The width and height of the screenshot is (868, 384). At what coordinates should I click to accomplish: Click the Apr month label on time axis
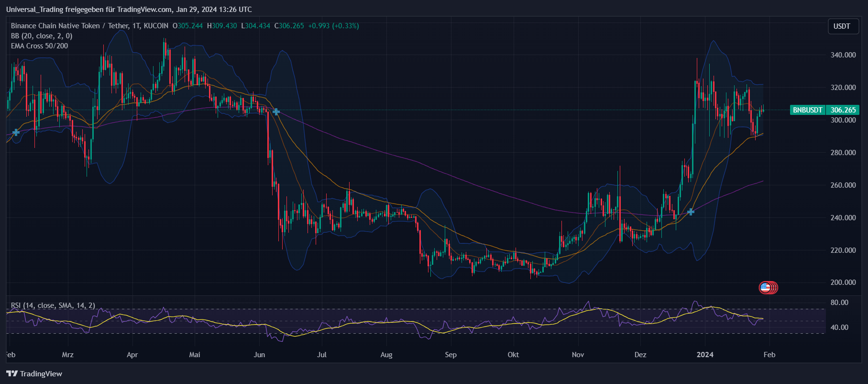[x=132, y=355]
